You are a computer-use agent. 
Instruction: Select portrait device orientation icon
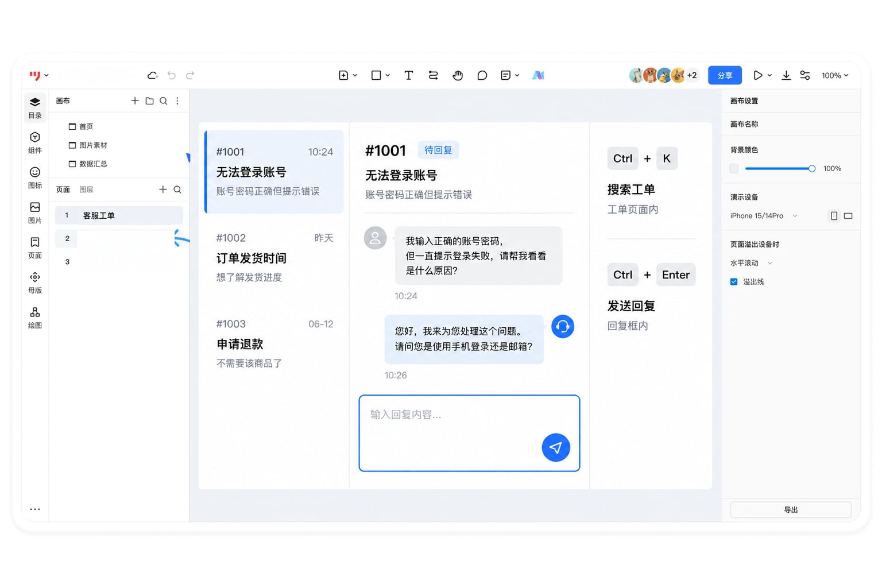pos(834,216)
